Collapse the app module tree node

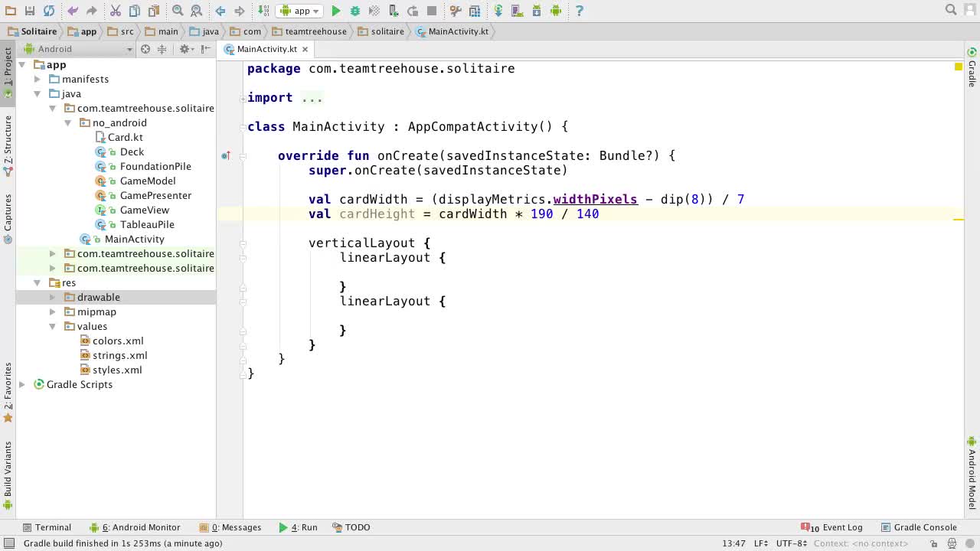(x=22, y=65)
